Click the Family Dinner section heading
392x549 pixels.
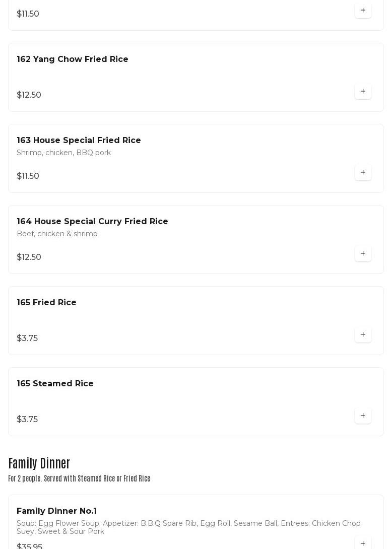39,463
